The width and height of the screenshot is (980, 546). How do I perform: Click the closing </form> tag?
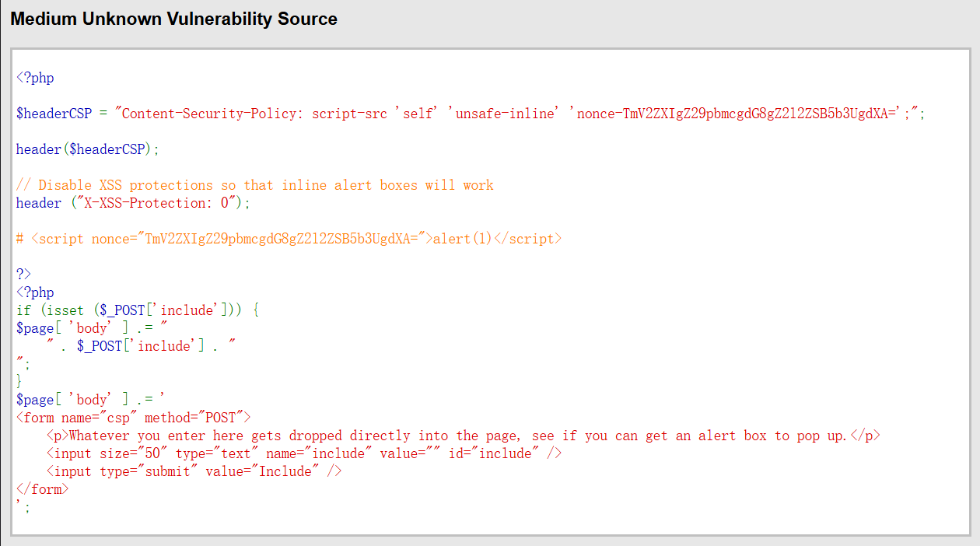coord(42,489)
